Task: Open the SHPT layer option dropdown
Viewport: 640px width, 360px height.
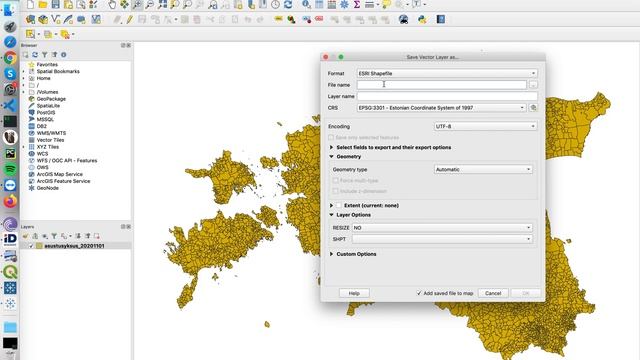Action: coord(442,239)
